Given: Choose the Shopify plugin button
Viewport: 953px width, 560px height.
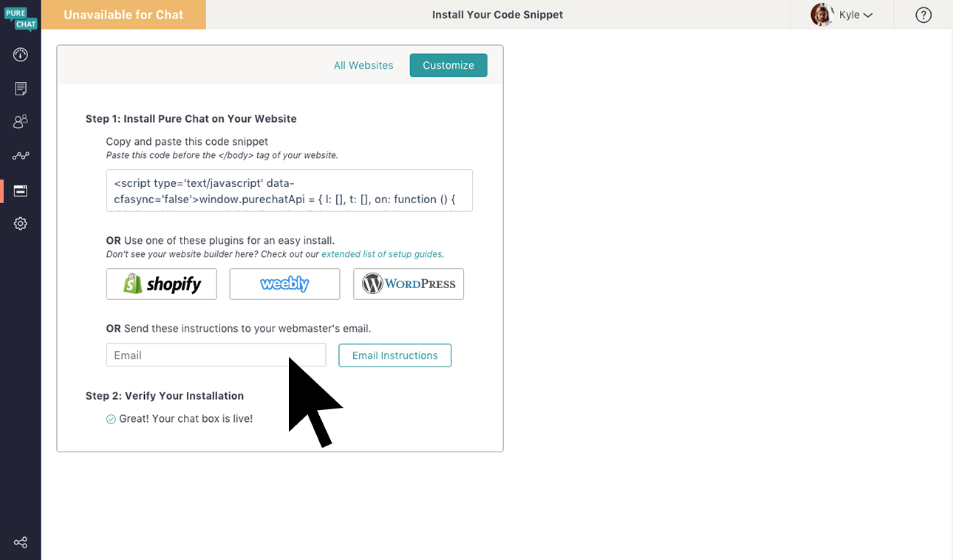Looking at the screenshot, I should 162,284.
